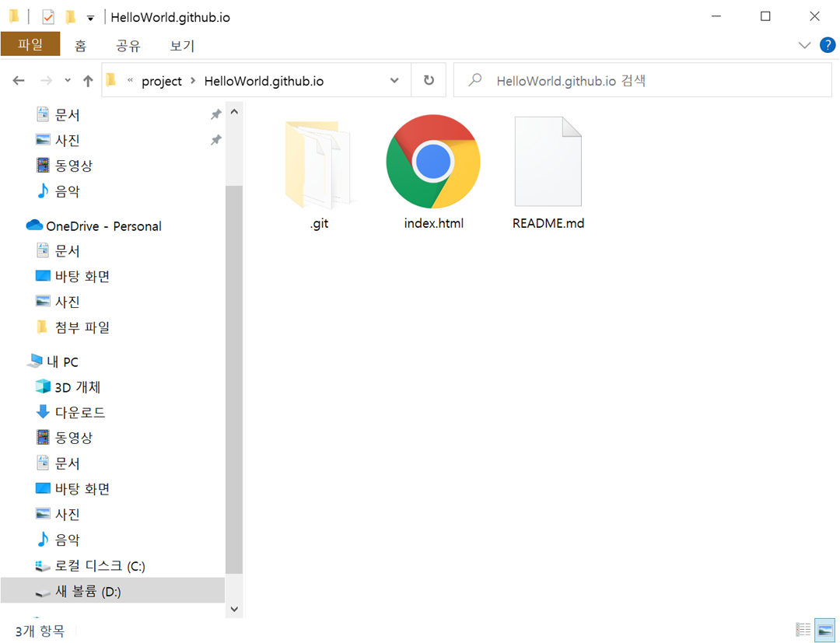The image size is (840, 643).
Task: Focus the HelloWorld.github.io 검색 search box
Action: click(x=642, y=80)
